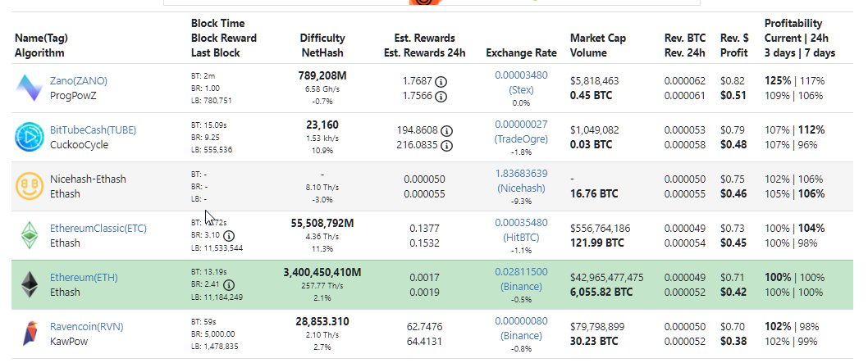The height and width of the screenshot is (363, 868).
Task: Click Ethereum market cap $42,965,477,475
Action: (607, 277)
